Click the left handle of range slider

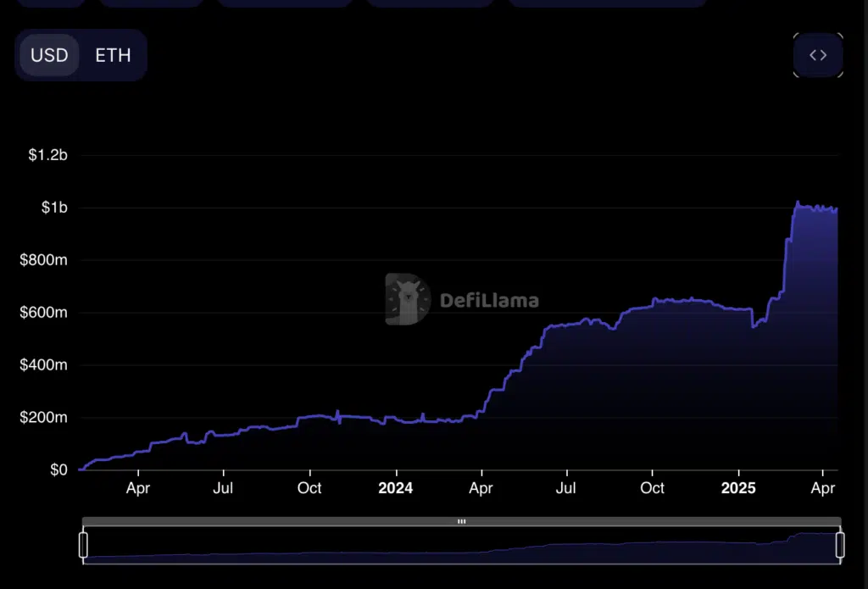(83, 545)
